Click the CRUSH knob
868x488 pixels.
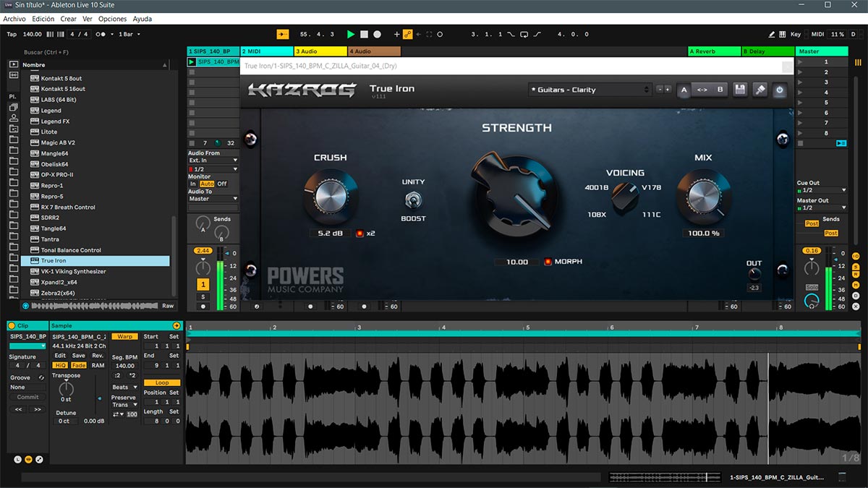click(x=331, y=197)
